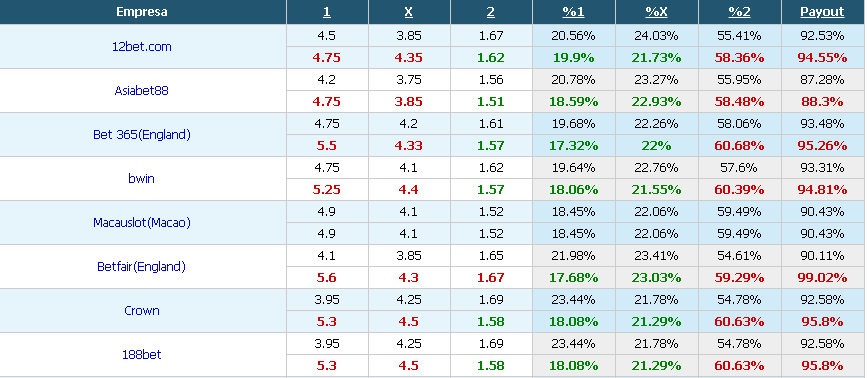The image size is (867, 378).
Task: Sort by the X column header
Action: point(409,12)
